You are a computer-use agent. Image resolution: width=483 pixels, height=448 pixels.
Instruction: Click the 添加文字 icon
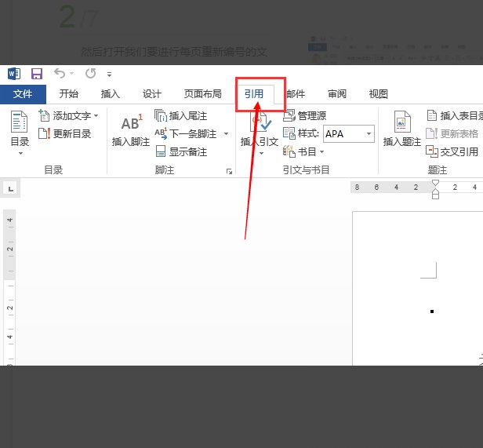tap(44, 115)
